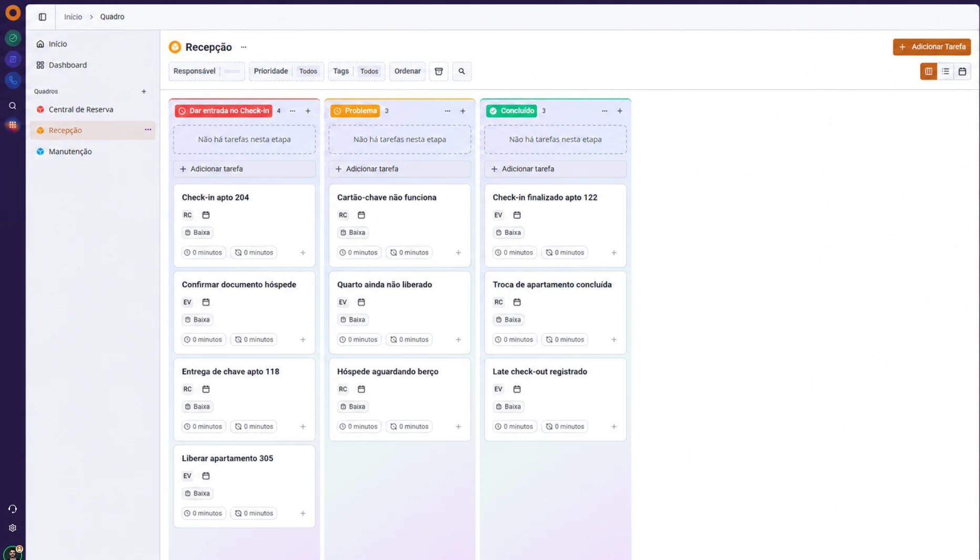
Task: Set due date on Check-in apto 204 card
Action: [206, 215]
